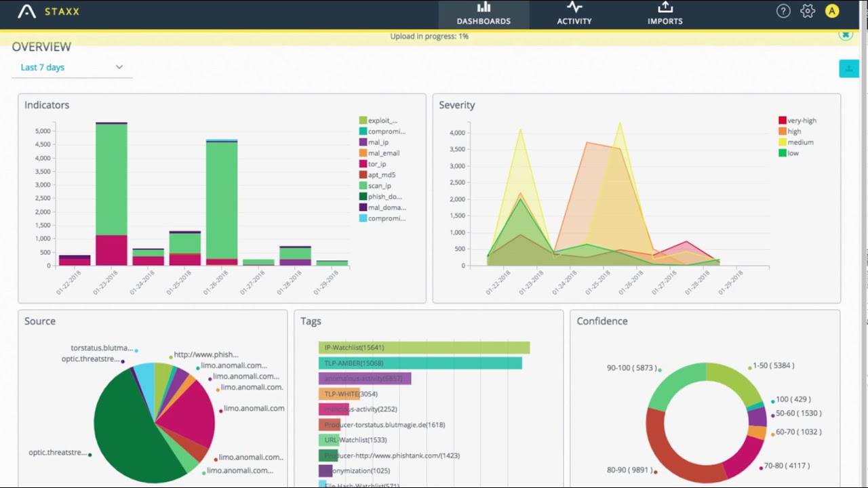Toggle very-high severity legend

point(797,121)
